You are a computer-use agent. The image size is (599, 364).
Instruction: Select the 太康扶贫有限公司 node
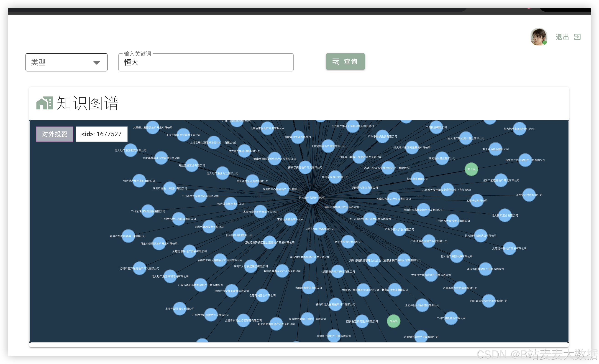pos(477,201)
